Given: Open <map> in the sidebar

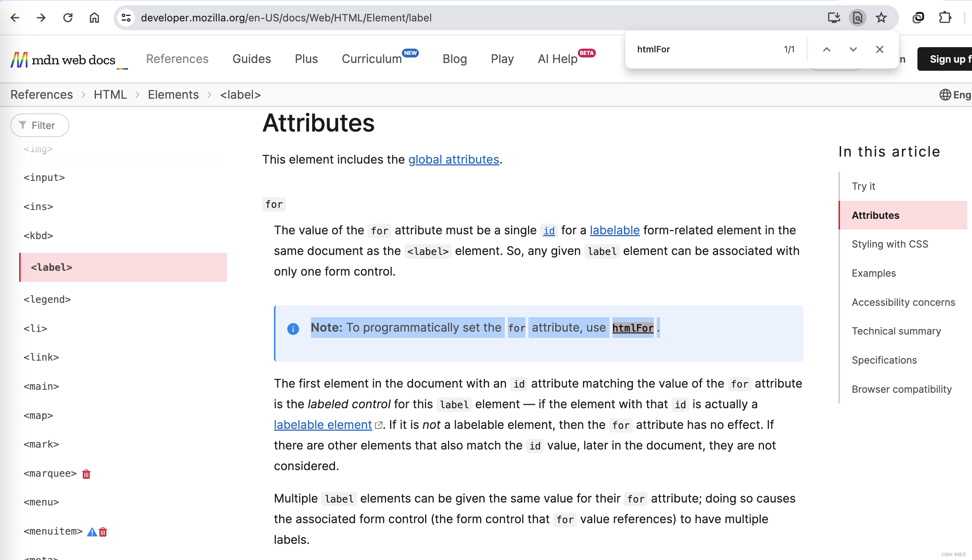Looking at the screenshot, I should tap(38, 415).
